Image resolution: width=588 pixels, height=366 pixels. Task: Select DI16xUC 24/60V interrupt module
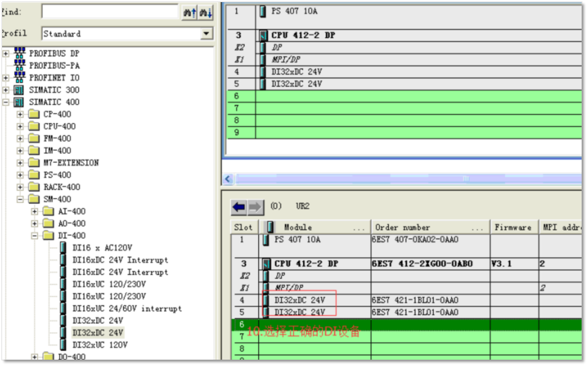(127, 308)
